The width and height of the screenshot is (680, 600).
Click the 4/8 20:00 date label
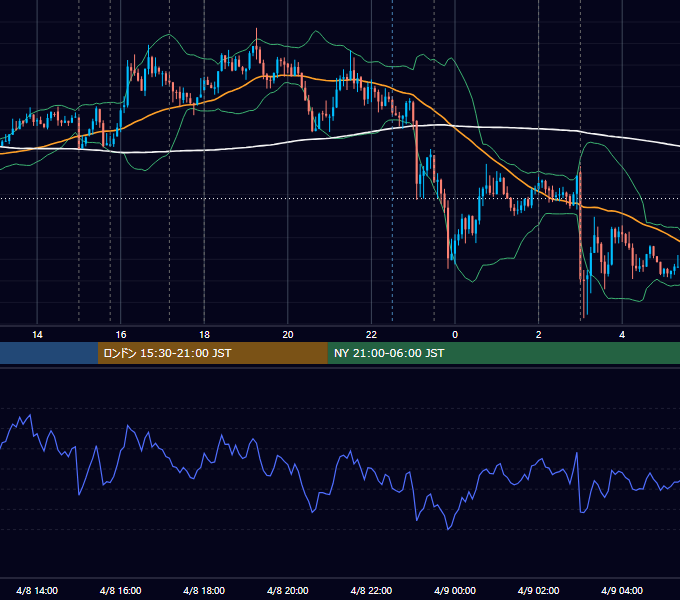(x=288, y=590)
